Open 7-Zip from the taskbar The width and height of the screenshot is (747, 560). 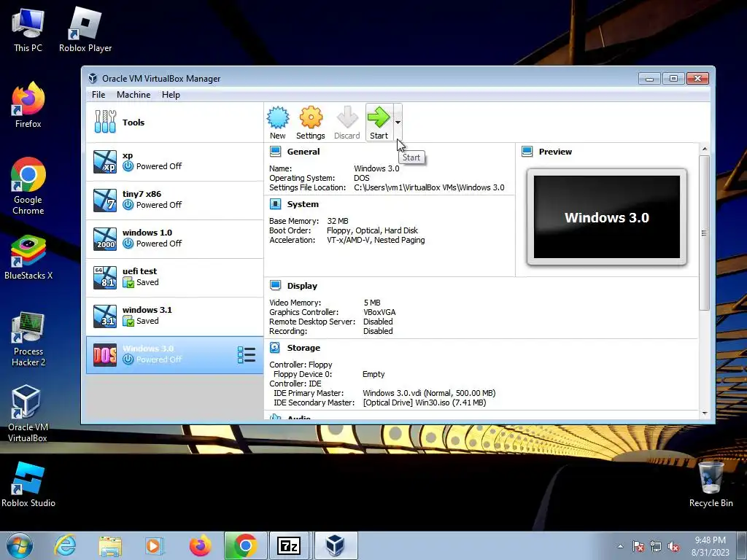[289, 545]
